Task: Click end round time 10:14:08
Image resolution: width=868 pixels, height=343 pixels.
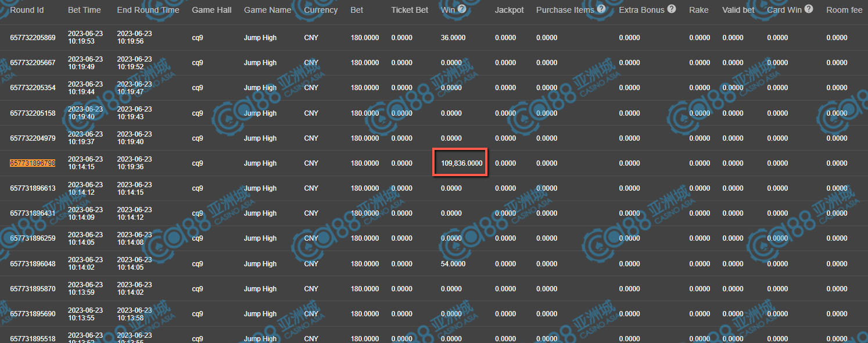Action: pyautogui.click(x=134, y=238)
